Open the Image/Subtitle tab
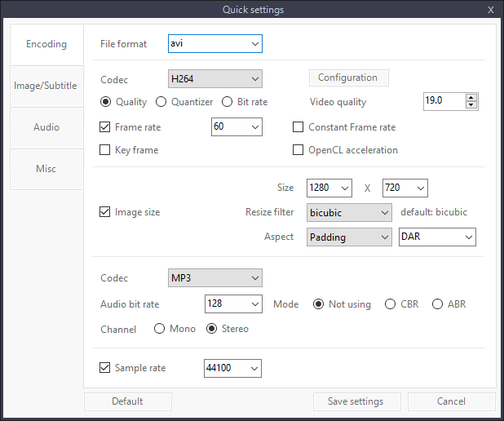The width and height of the screenshot is (504, 421). (46, 86)
